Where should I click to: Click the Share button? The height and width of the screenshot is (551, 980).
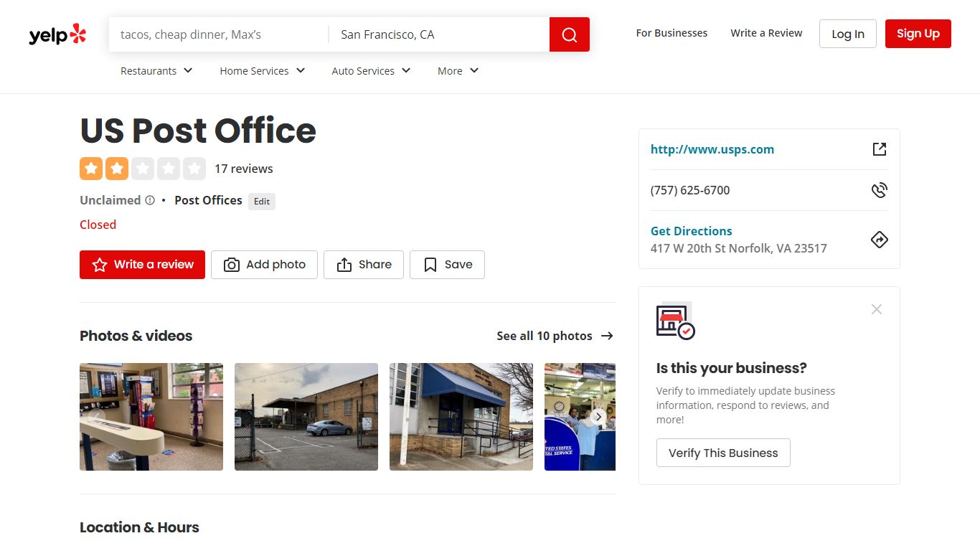click(x=364, y=265)
